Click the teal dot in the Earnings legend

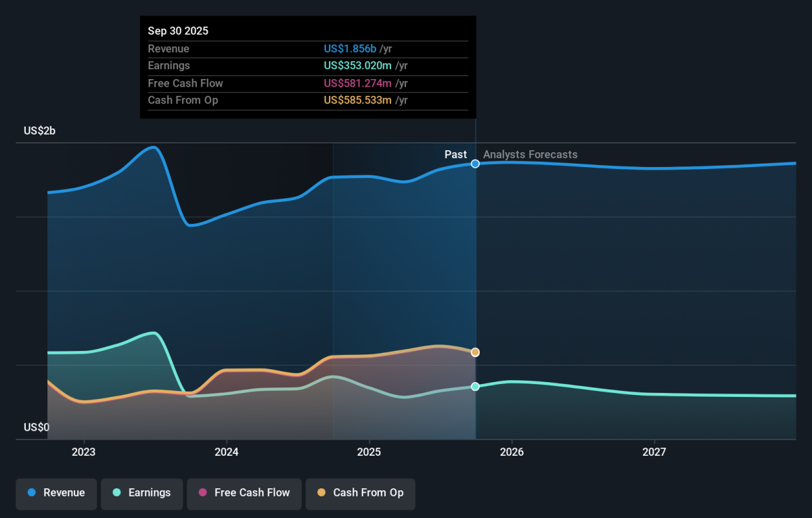(x=116, y=493)
